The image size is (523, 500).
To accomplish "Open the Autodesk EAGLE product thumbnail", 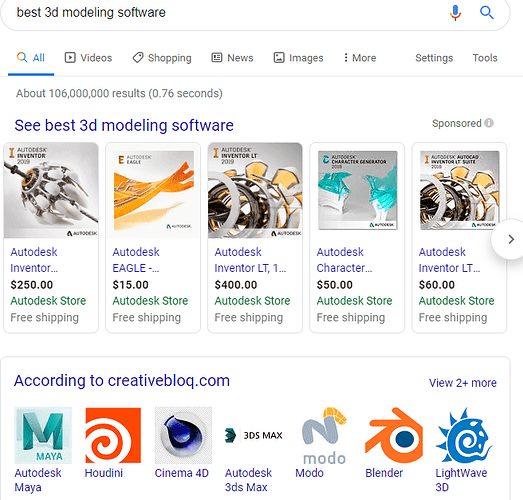I will pyautogui.click(x=153, y=190).
